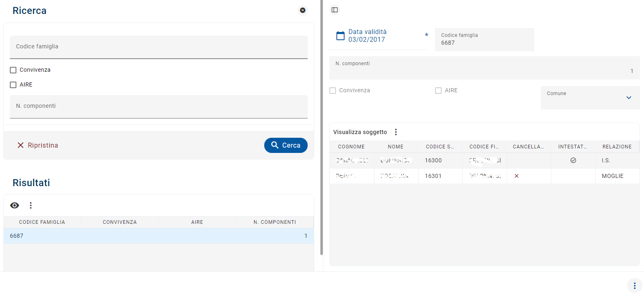Click the intestatario check icon in first row
The width and height of the screenshot is (644, 296).
573,160
